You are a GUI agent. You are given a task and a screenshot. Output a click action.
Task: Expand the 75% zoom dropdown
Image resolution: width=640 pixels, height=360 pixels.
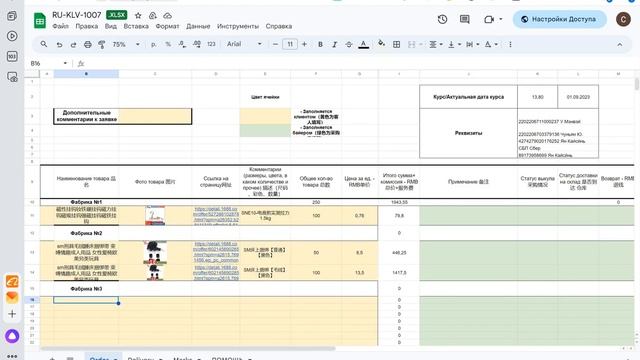[x=126, y=44]
